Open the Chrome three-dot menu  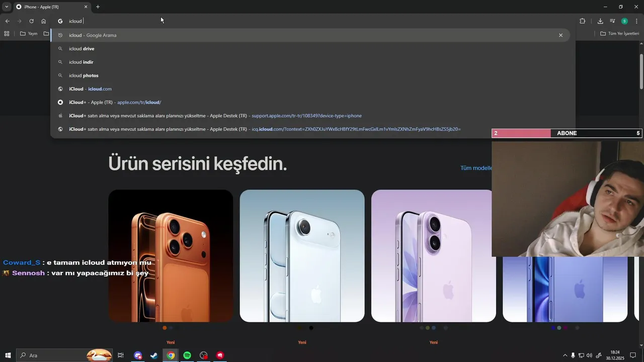tap(637, 21)
